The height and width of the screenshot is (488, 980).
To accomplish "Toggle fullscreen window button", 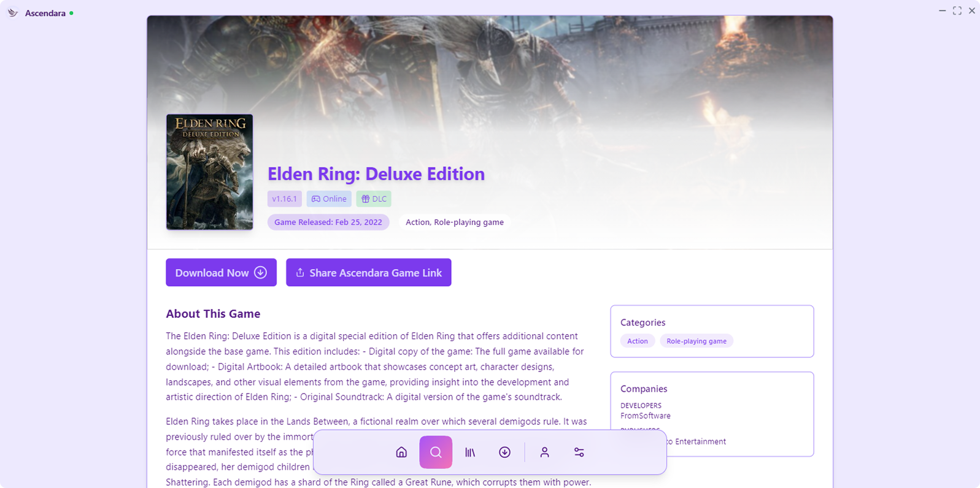I will [957, 10].
